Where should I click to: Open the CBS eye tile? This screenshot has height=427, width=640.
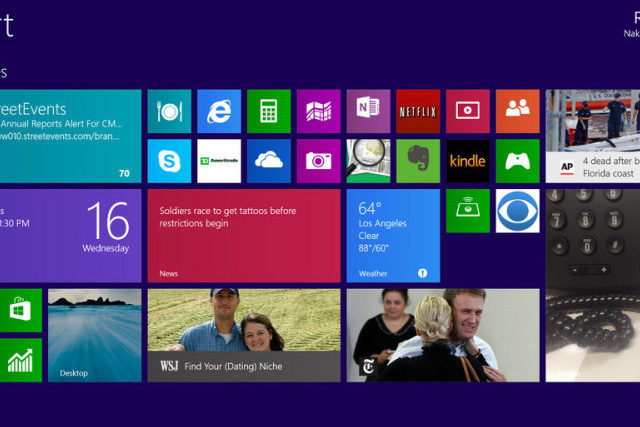click(518, 211)
